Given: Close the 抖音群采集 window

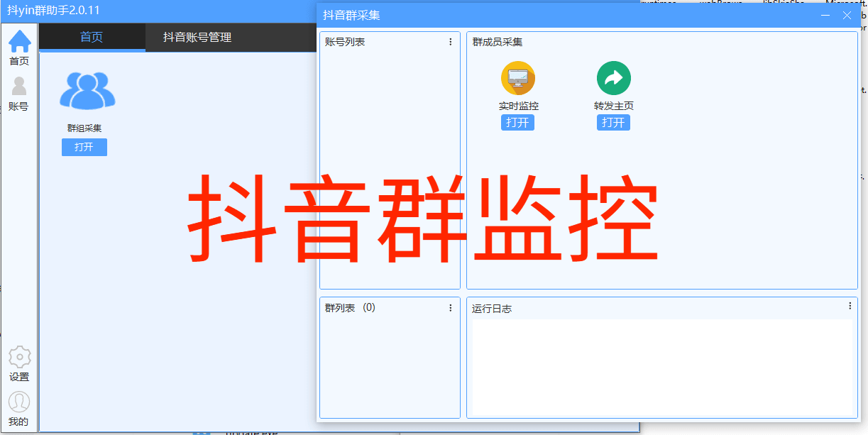Looking at the screenshot, I should 847,15.
